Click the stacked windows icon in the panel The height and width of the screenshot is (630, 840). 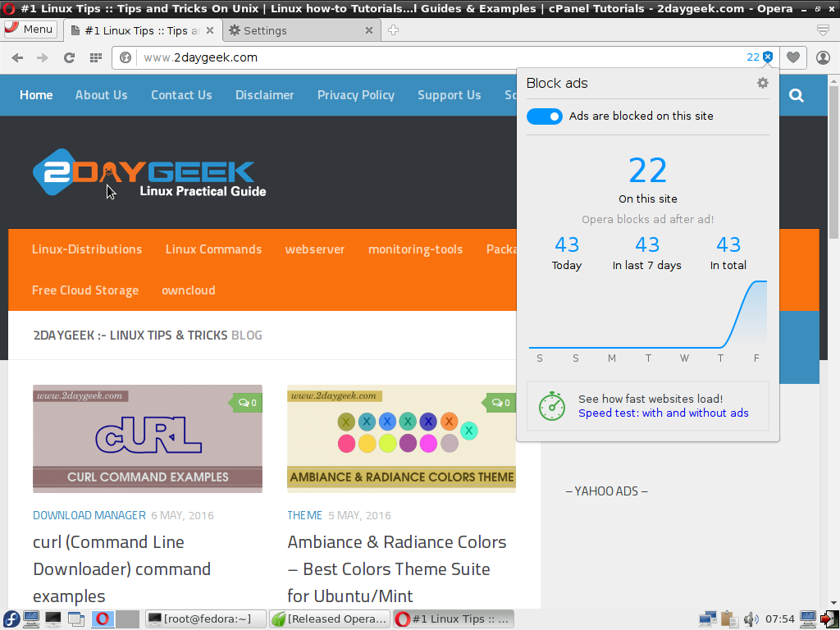pyautogui.click(x=76, y=619)
